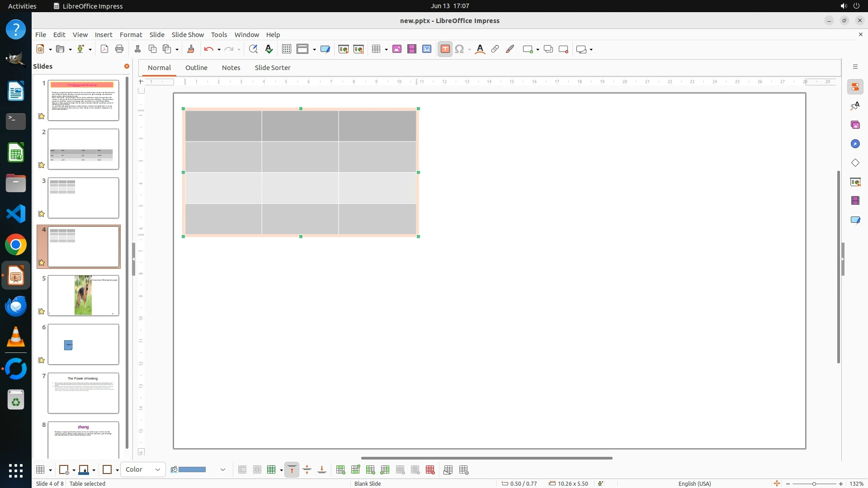Open the fill color list dropdown arrow

pos(223,470)
